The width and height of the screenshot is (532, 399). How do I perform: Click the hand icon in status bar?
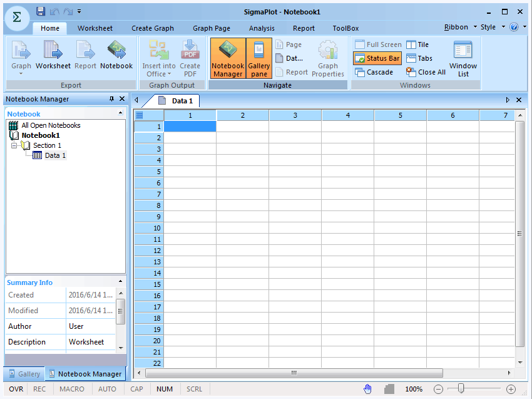[368, 389]
